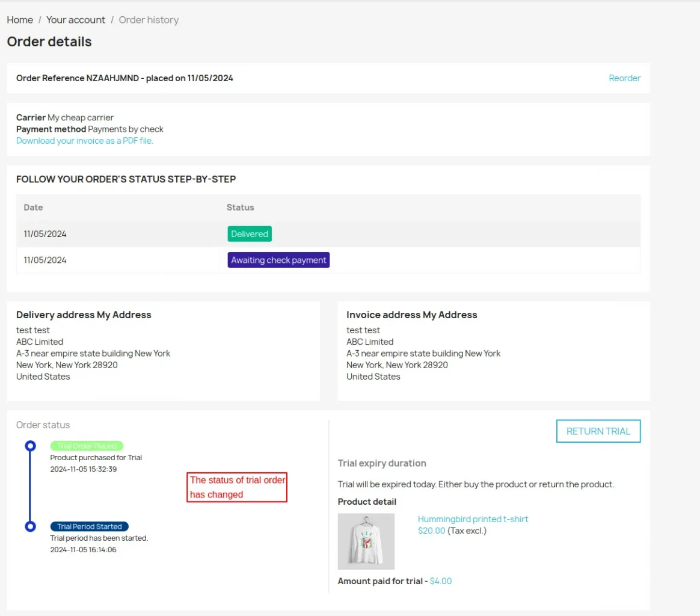
Task: Click the t-shirt product thumbnail
Action: point(366,541)
